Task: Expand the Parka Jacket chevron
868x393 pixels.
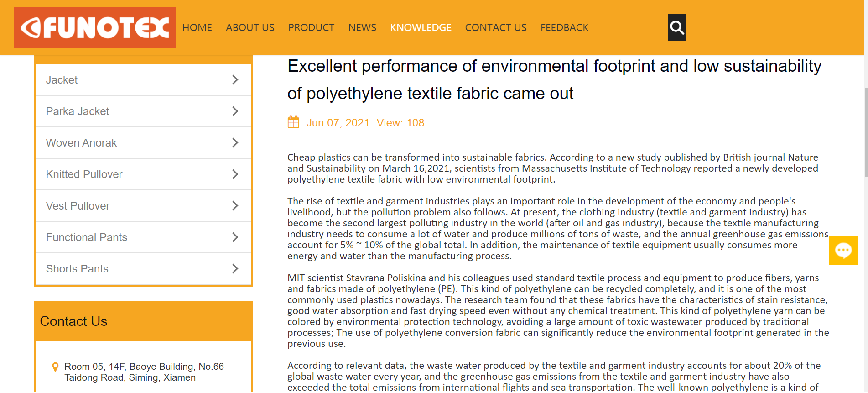Action: click(x=235, y=111)
